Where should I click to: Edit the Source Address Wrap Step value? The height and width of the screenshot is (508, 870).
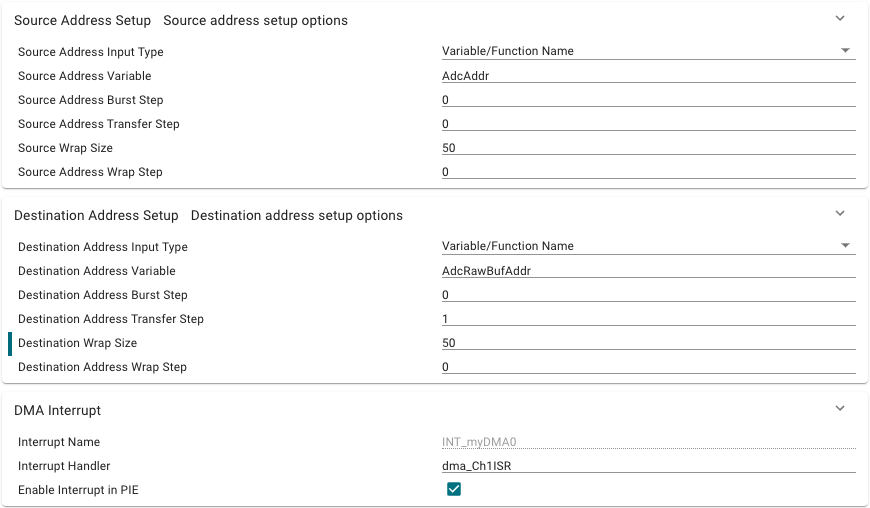coord(648,171)
